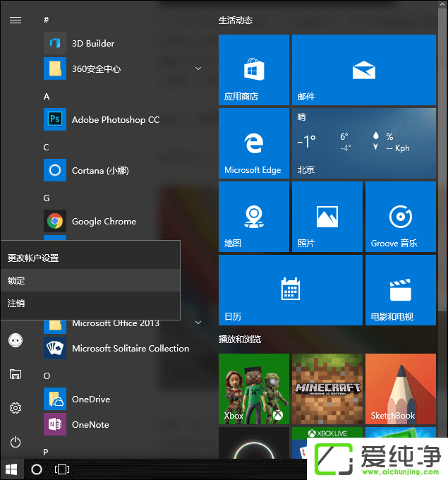Open the 地图 maps tile
The image size is (448, 480).
click(254, 217)
